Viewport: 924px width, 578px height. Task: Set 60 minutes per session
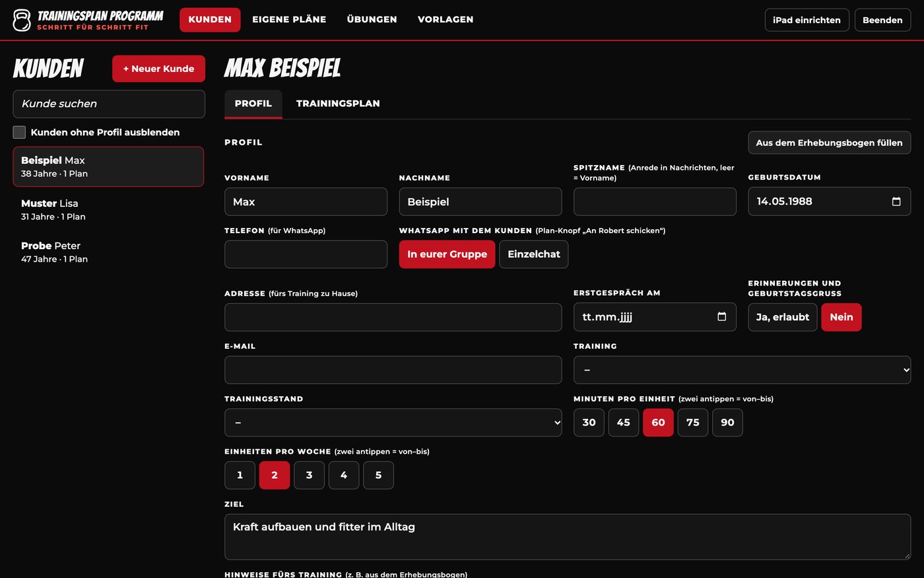point(659,423)
